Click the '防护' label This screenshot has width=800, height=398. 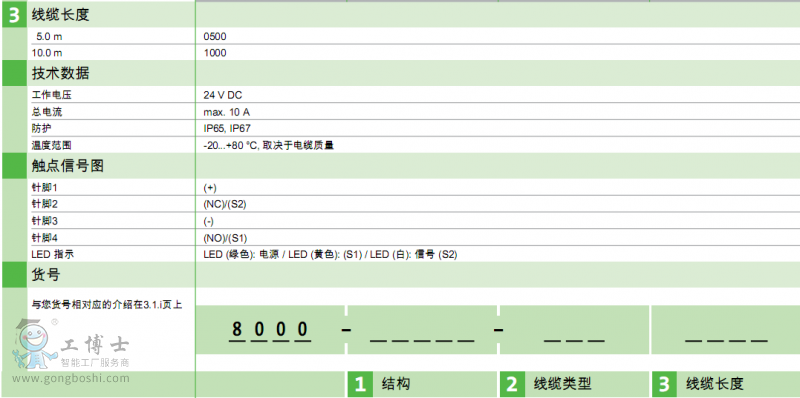point(42,129)
